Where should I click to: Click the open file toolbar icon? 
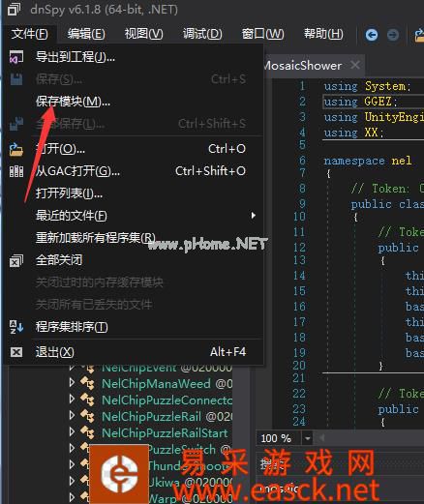419,35
